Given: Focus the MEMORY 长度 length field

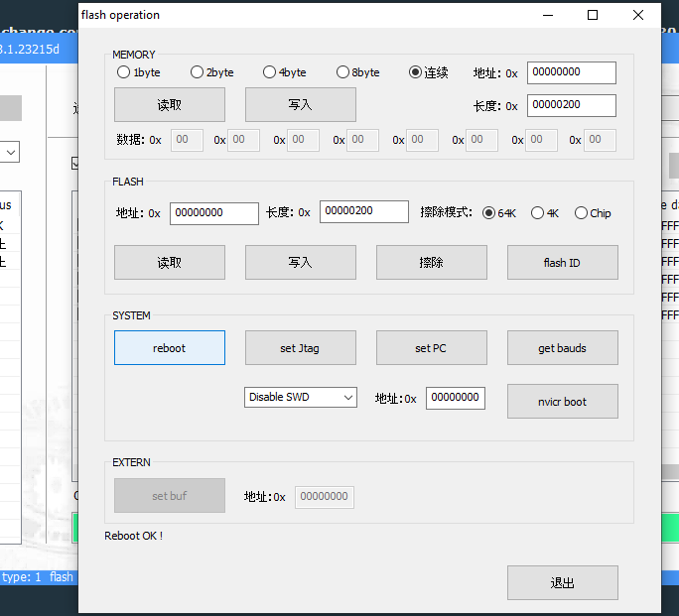Looking at the screenshot, I should pos(571,105).
